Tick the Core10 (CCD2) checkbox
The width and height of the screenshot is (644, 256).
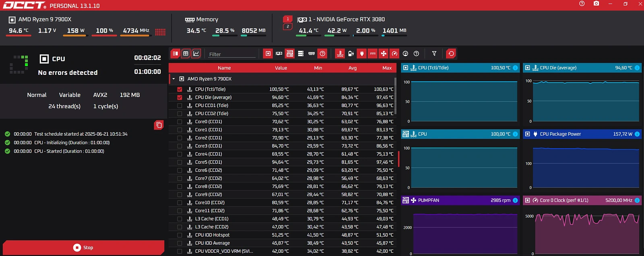180,202
